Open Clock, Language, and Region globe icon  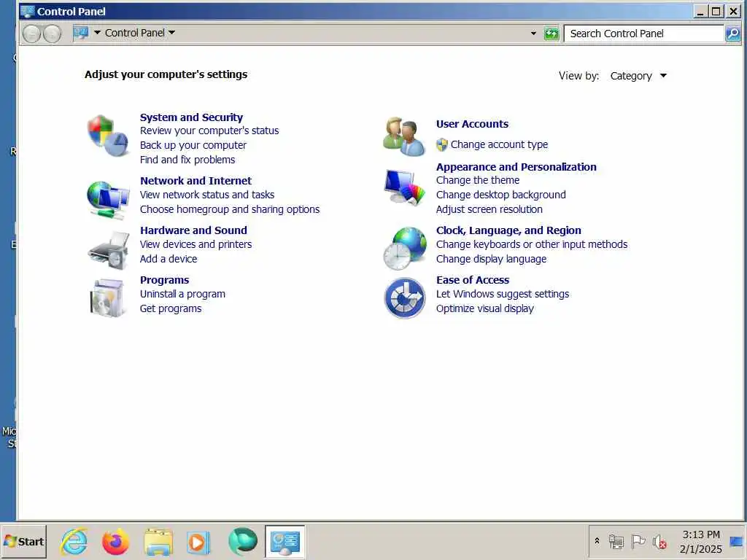point(405,249)
